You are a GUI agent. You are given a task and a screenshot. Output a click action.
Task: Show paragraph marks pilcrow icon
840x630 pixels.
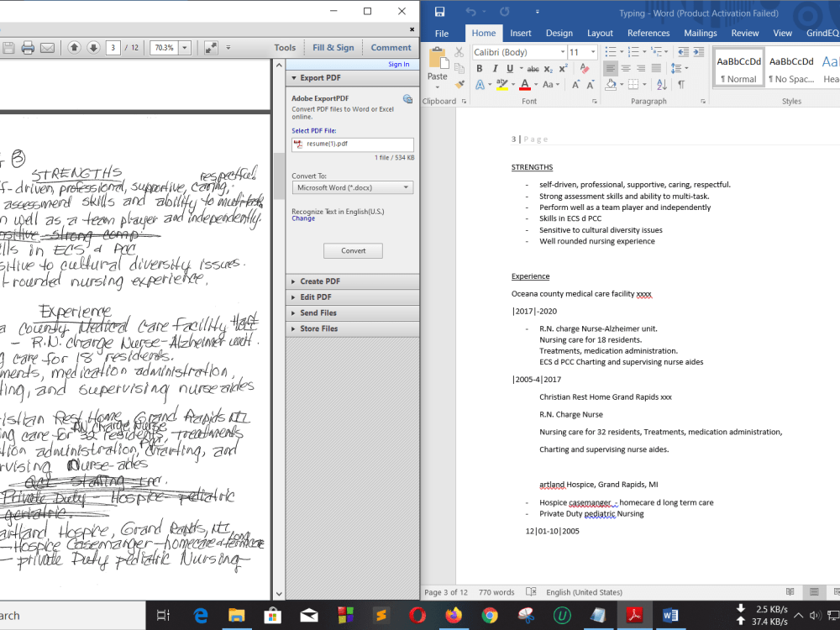tap(681, 85)
